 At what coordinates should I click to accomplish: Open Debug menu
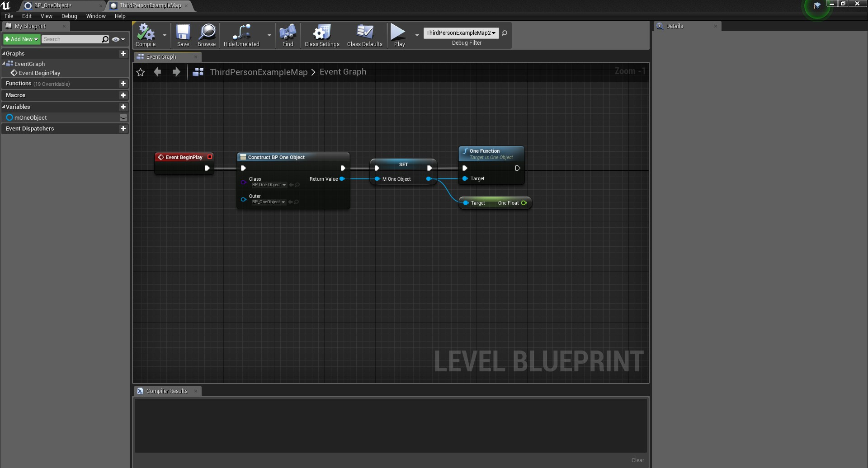coord(69,16)
